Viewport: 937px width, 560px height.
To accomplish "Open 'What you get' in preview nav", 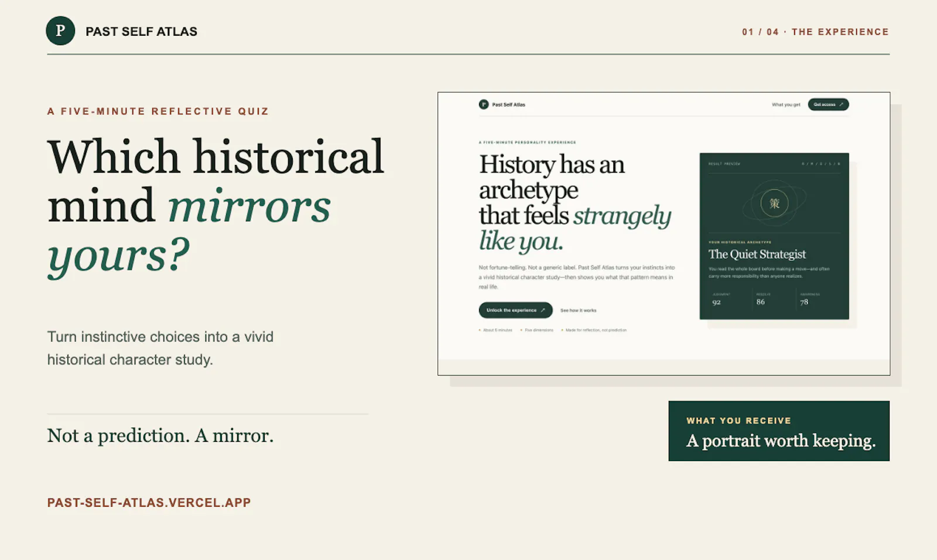I will click(786, 105).
